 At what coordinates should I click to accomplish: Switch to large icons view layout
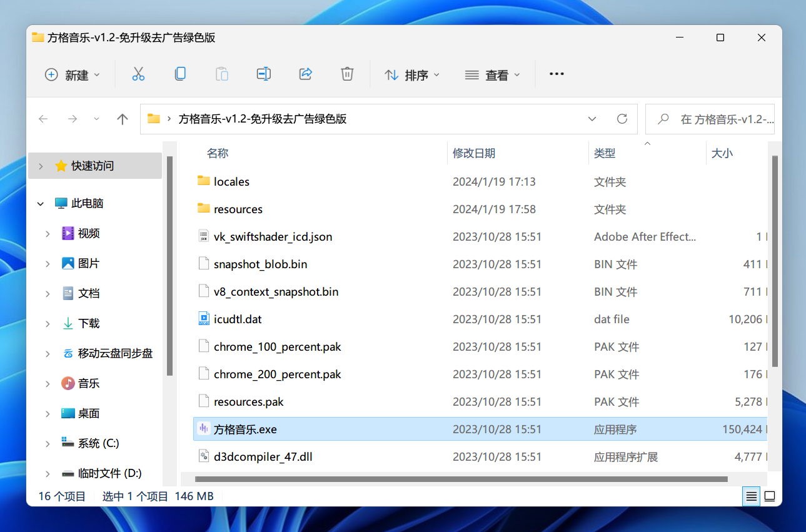click(770, 496)
